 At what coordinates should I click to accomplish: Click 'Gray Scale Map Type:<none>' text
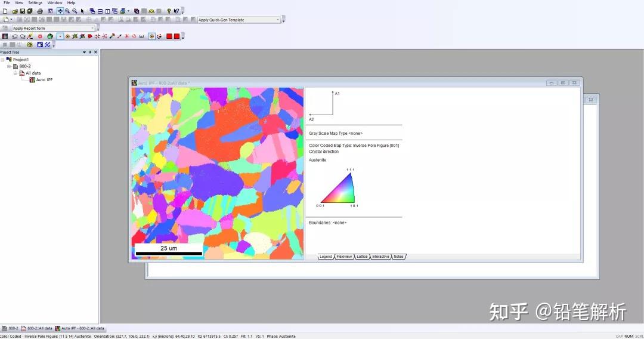pos(336,133)
